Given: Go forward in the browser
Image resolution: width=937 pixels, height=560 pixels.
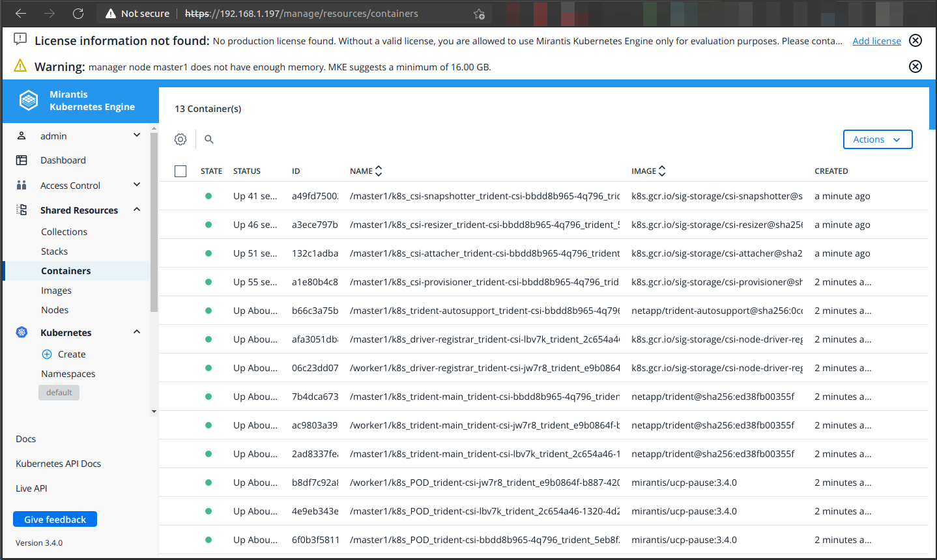Looking at the screenshot, I should click(x=50, y=13).
